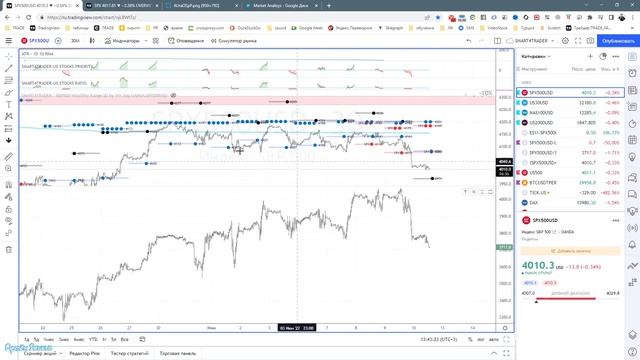Select NAS100USD in the watchlist

(570, 113)
